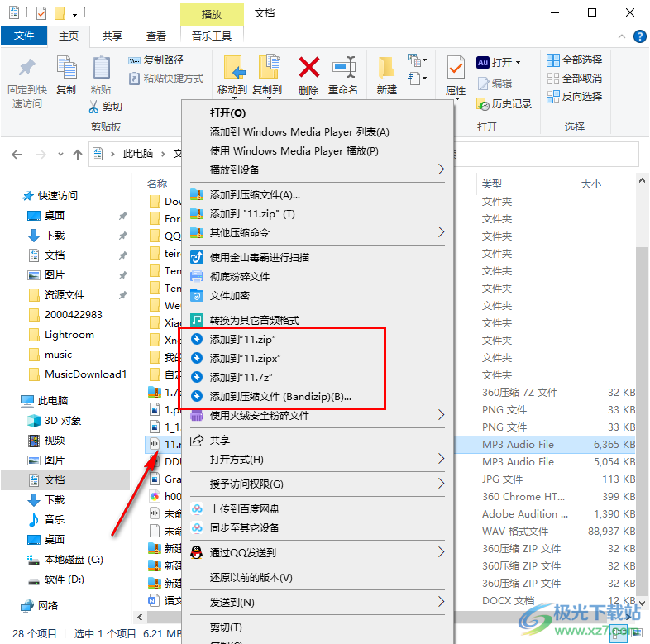Image resolution: width=650 pixels, height=644 pixels.
Task: Click the New folder (新建) icon
Action: [x=386, y=67]
